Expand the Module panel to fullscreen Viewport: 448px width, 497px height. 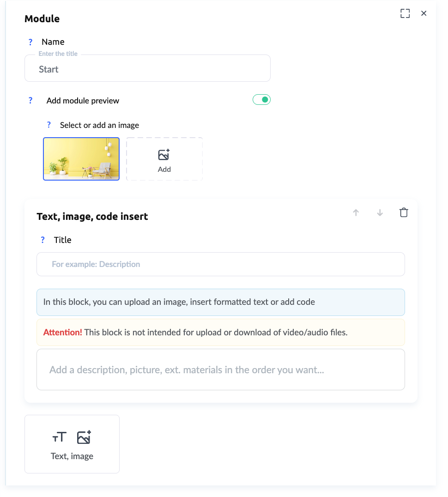(x=405, y=13)
